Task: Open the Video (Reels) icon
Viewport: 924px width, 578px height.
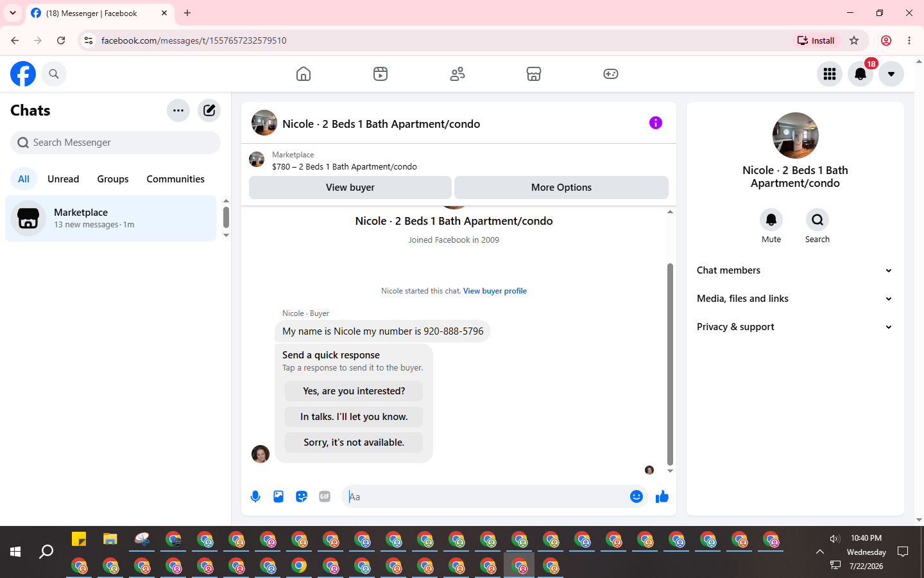Action: [381, 74]
